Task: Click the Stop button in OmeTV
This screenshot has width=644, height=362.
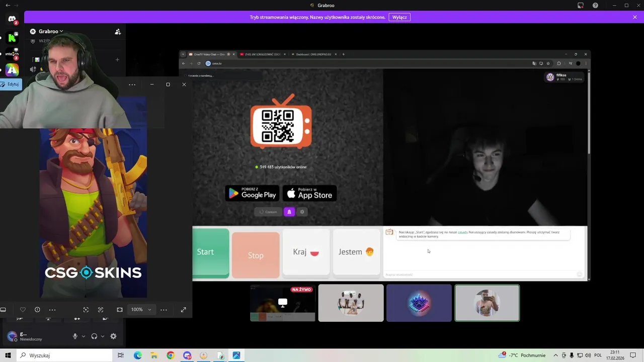Action: [256, 255]
